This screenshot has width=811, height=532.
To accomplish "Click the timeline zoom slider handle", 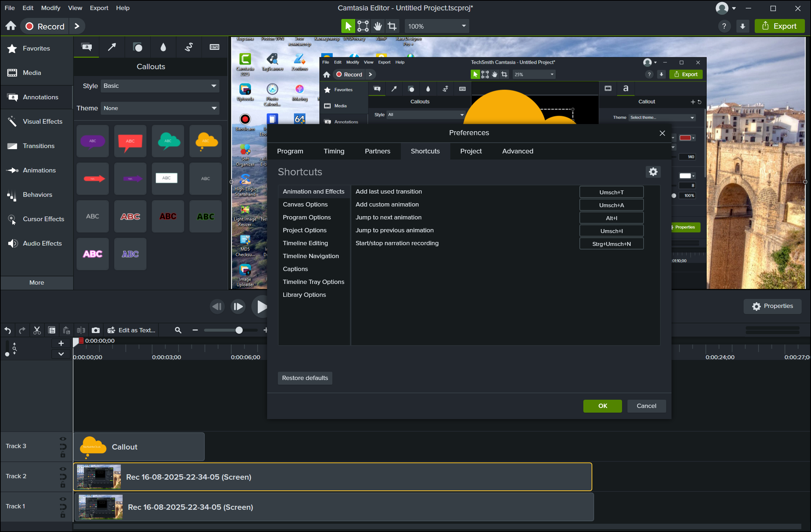I will [x=239, y=330].
